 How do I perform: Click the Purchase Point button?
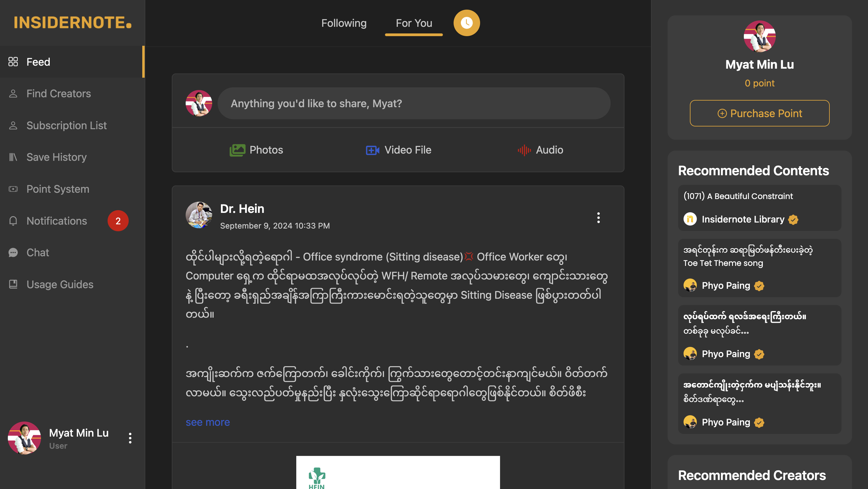[759, 114]
